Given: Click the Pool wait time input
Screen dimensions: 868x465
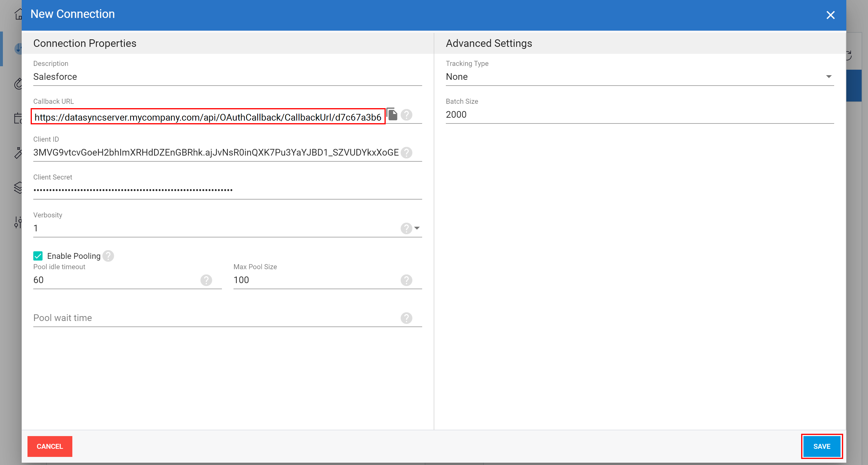Looking at the screenshot, I should (216, 318).
